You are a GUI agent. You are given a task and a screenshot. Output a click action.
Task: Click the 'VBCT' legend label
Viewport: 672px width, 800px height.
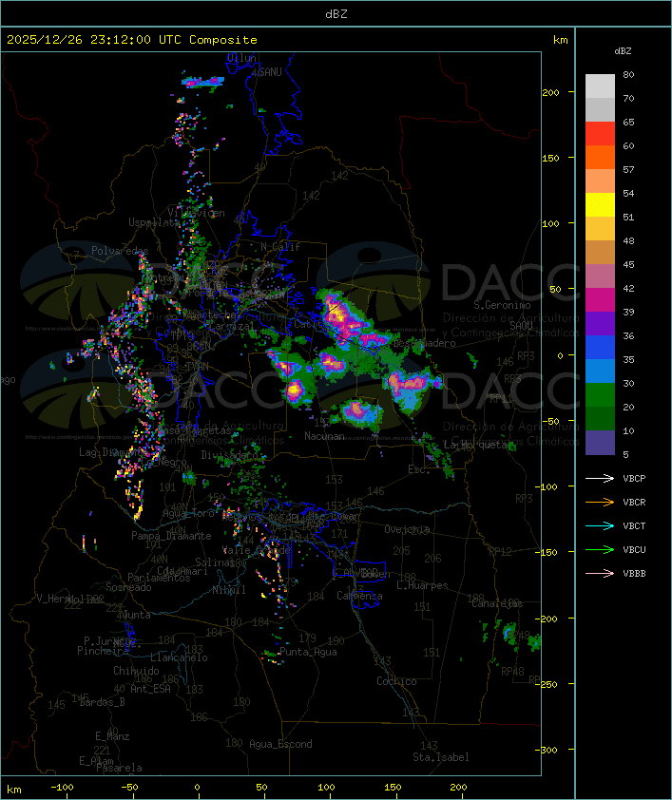point(634,525)
